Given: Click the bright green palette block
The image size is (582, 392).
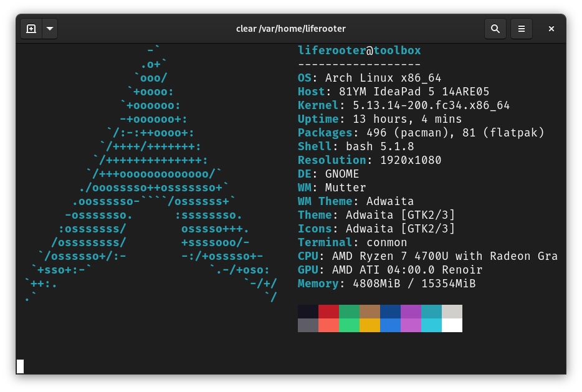Looking at the screenshot, I should tap(349, 325).
